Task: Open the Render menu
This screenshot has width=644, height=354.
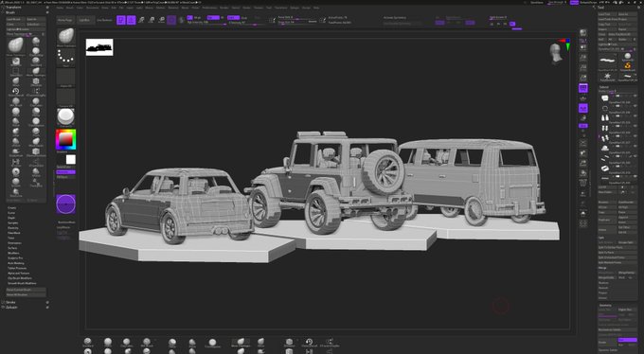Action: click(x=224, y=8)
